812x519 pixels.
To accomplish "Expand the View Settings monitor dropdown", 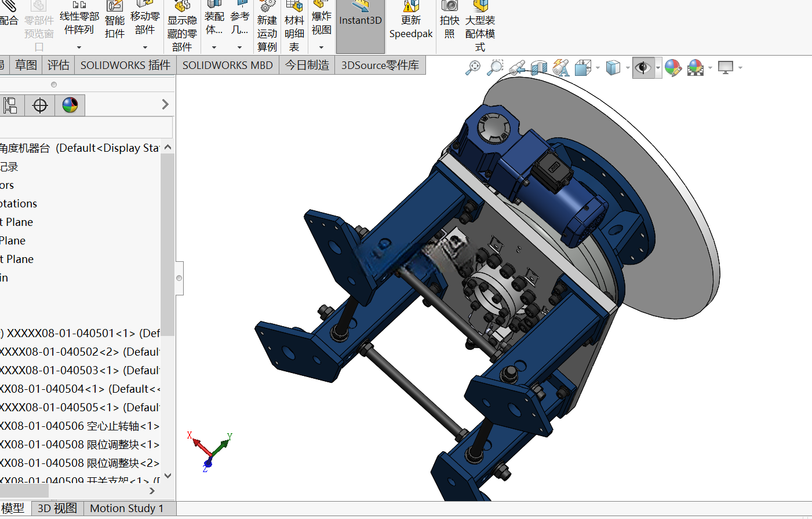I will pyautogui.click(x=740, y=68).
